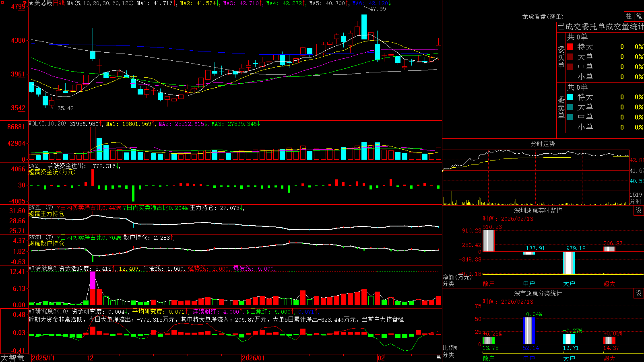
Task: Click the 深市超赢分类统计 title
Action: pyautogui.click(x=538, y=293)
